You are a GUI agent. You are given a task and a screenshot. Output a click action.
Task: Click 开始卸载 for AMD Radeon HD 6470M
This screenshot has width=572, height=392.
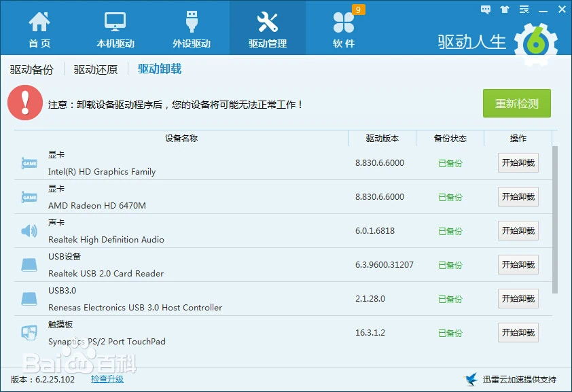pyautogui.click(x=518, y=196)
